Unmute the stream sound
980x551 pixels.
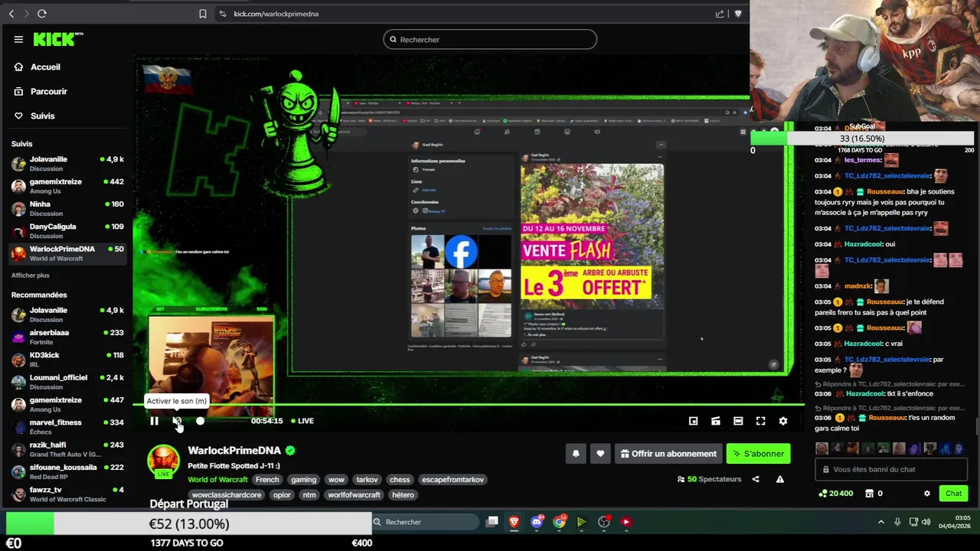tap(177, 421)
